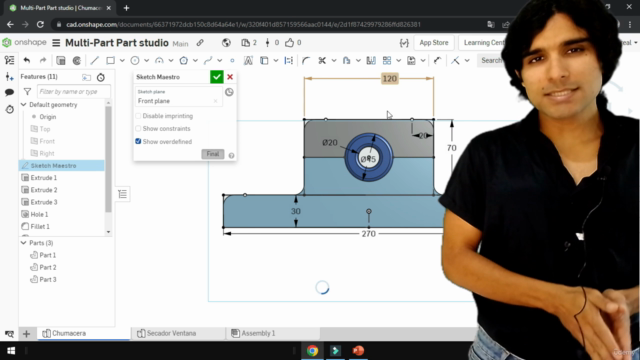640x360 pixels.
Task: Select the Rectangle sketch tool
Action: click(110, 60)
